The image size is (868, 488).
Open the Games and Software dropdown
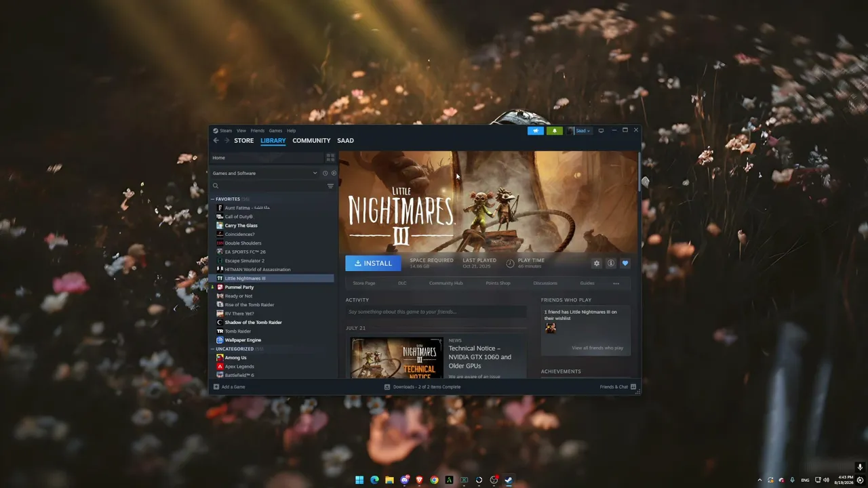pos(265,173)
